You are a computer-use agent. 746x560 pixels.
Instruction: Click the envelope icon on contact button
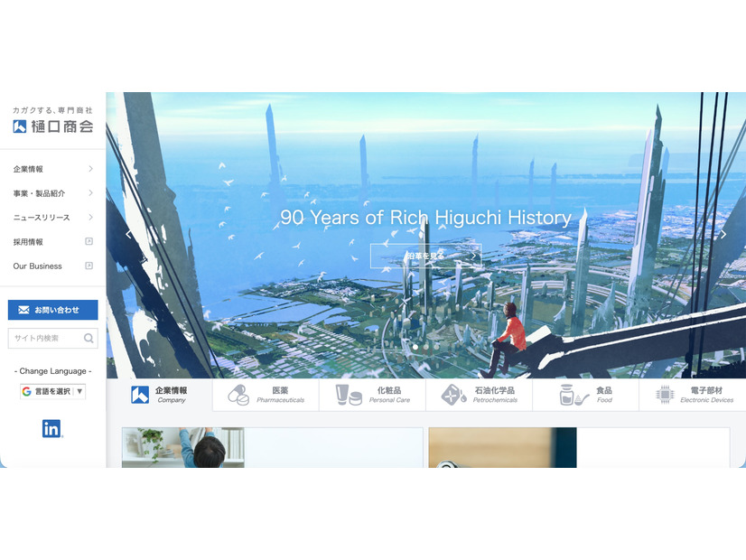tap(23, 310)
